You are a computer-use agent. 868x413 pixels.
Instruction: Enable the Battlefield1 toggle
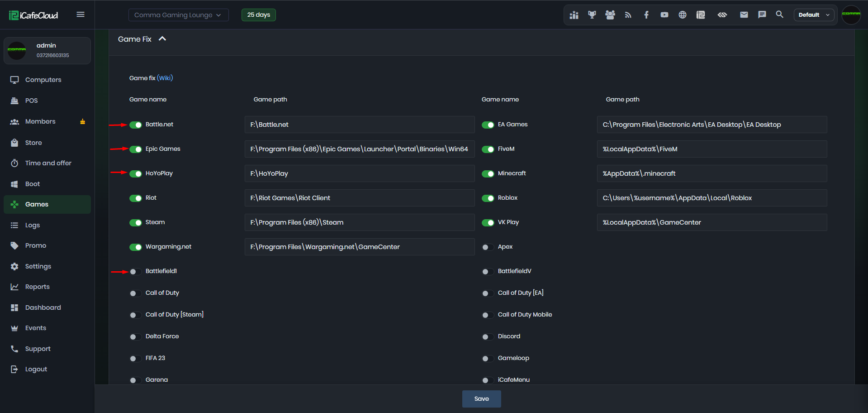[136, 272]
